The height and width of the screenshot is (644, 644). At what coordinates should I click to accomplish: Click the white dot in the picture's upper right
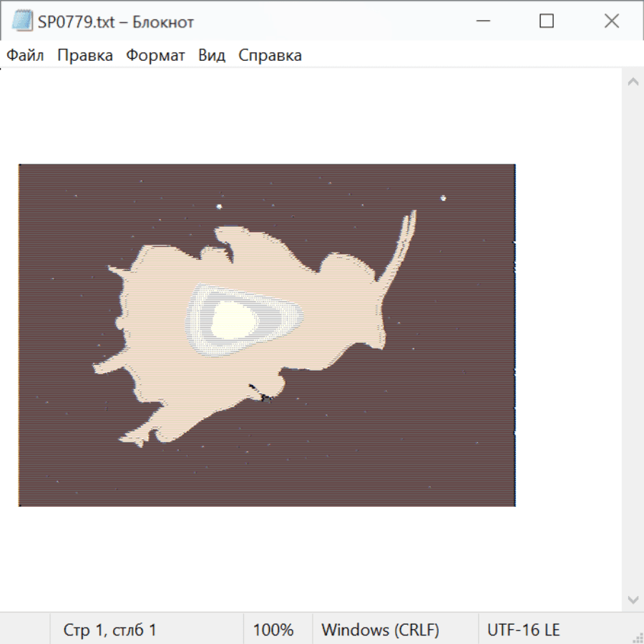click(x=444, y=198)
